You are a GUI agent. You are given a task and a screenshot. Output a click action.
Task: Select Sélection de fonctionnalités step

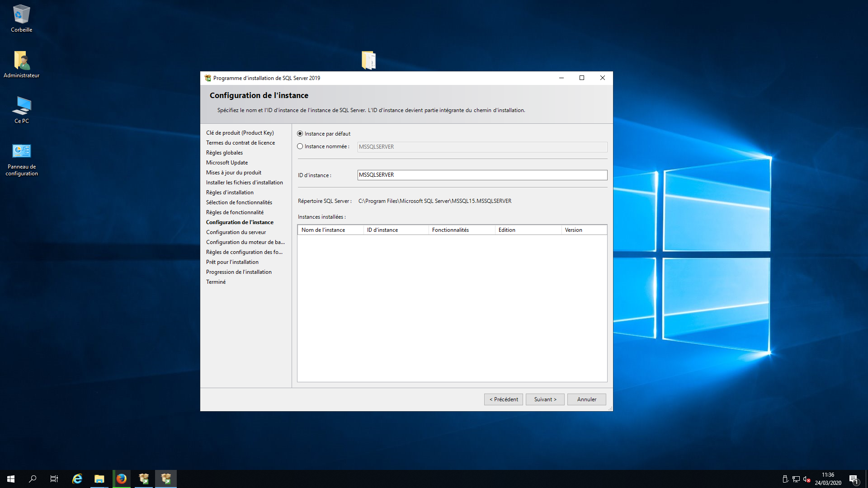pos(239,202)
